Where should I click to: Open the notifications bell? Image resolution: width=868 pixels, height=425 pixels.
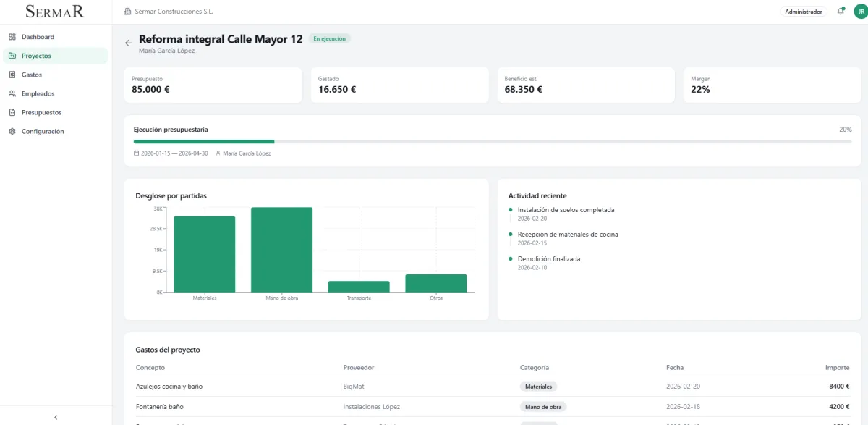click(x=841, y=12)
